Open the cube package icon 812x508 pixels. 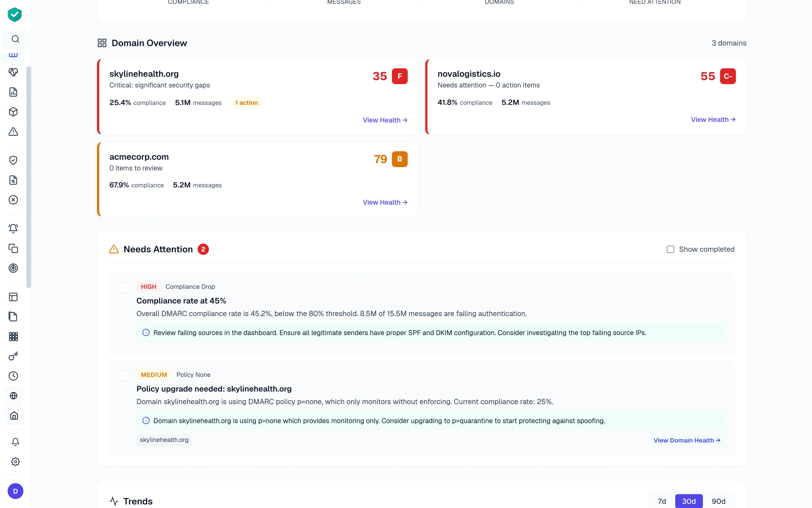13,112
